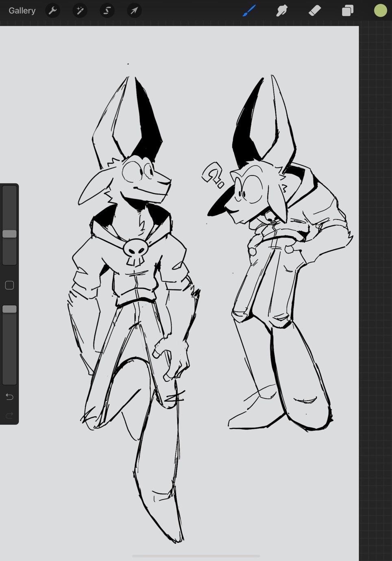This screenshot has width=392, height=561.
Task: Adjust the brush size slider
Action: pyautogui.click(x=9, y=234)
